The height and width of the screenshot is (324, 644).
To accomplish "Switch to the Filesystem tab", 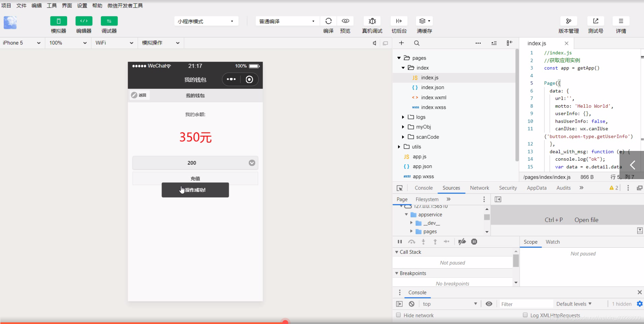I will coord(427,199).
